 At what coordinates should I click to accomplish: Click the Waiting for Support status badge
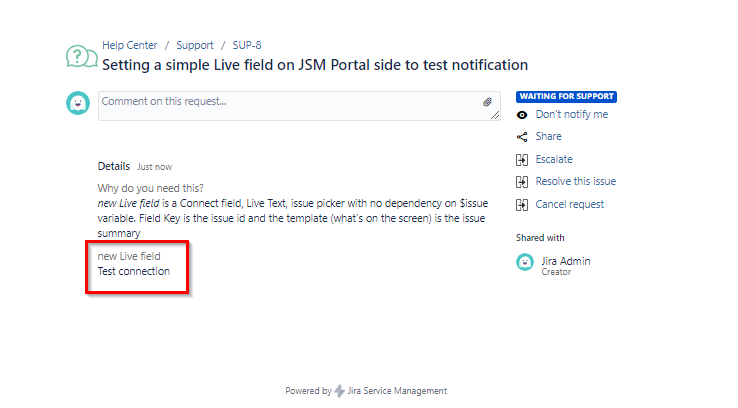(x=566, y=97)
